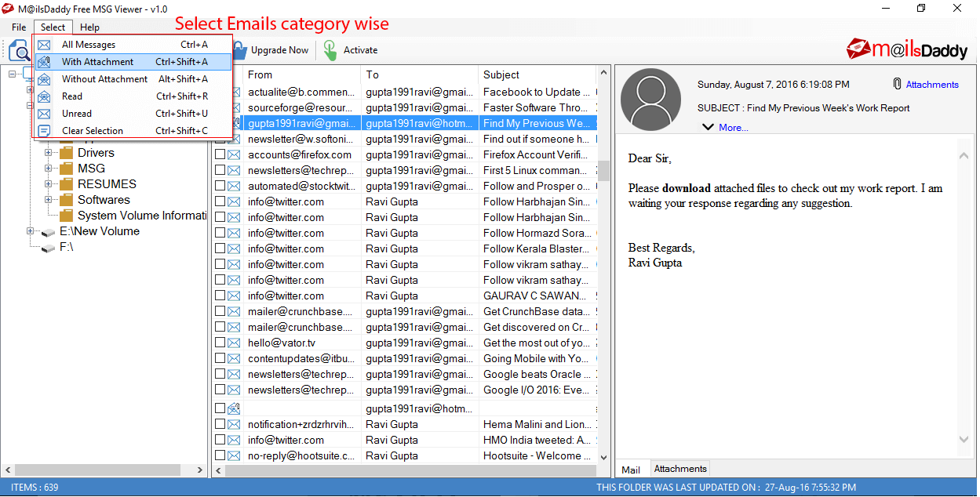Image resolution: width=980 pixels, height=497 pixels.
Task: Expand header details with More chevron
Action: coord(708,127)
